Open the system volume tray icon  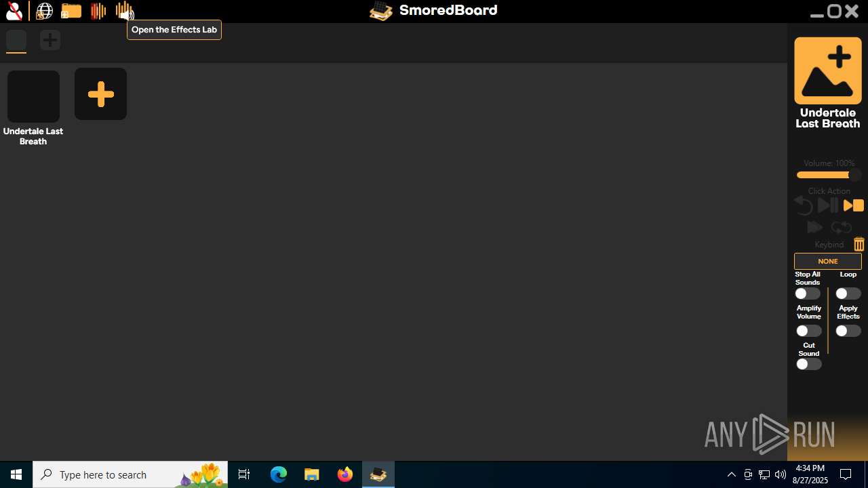pos(781,474)
